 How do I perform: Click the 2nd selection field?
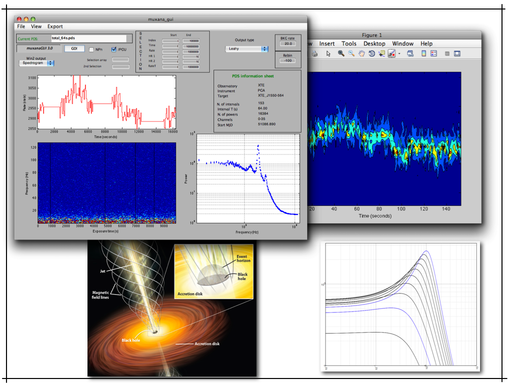(120, 67)
